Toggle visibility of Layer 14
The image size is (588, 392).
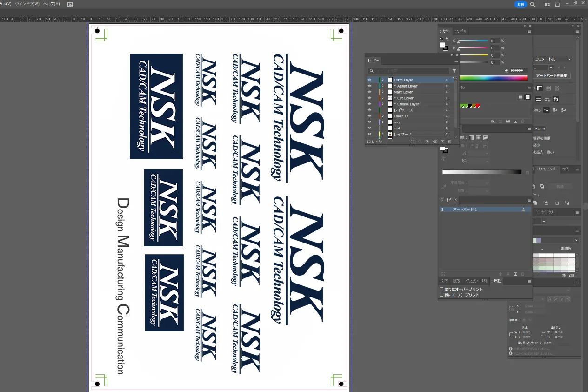click(369, 116)
